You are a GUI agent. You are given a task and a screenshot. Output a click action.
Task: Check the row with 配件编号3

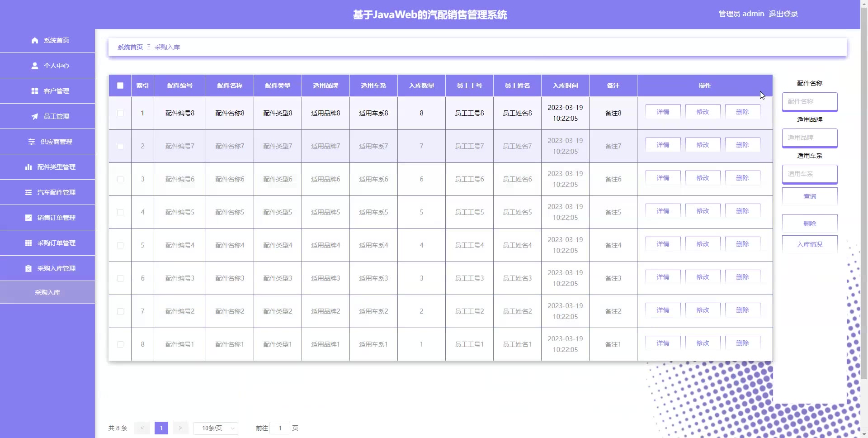click(120, 278)
